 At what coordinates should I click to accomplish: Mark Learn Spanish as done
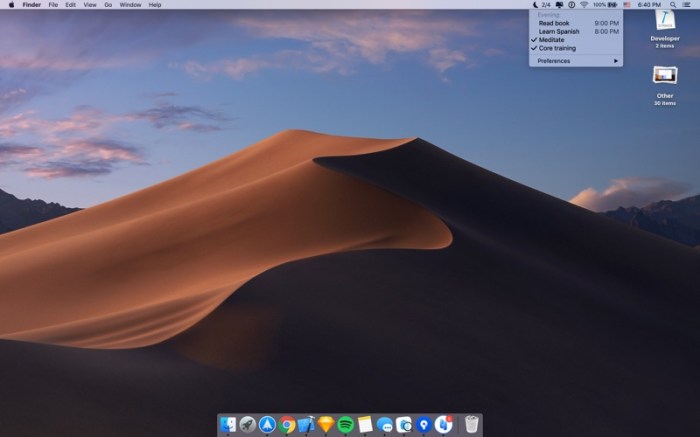[x=558, y=31]
